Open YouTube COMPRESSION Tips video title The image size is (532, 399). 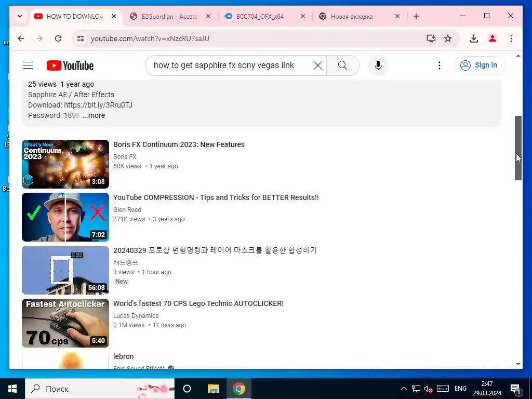(216, 197)
